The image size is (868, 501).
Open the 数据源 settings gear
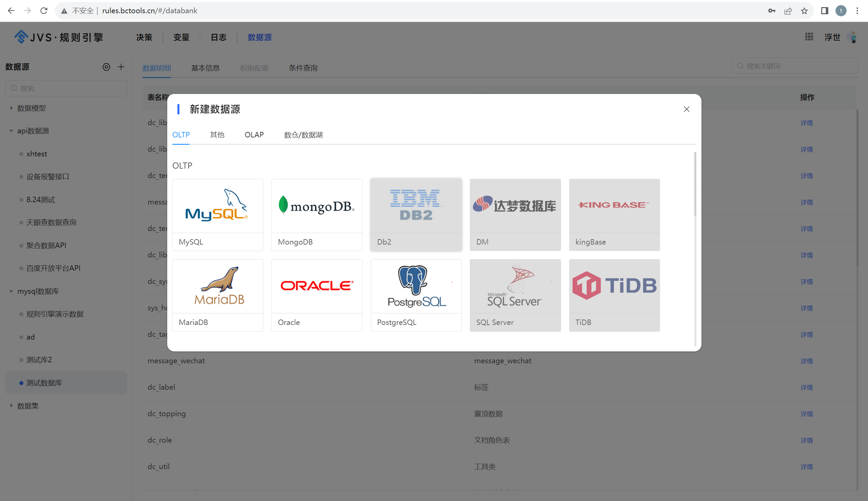click(106, 67)
